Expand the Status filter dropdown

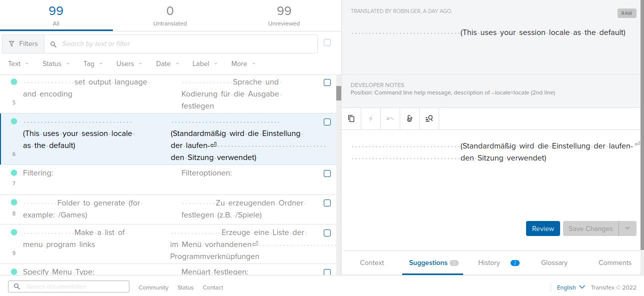point(56,63)
